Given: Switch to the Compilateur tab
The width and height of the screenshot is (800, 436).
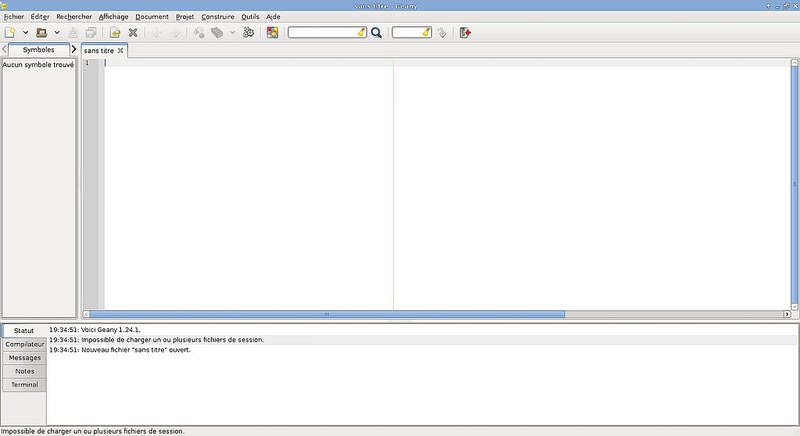Looking at the screenshot, I should click(24, 344).
